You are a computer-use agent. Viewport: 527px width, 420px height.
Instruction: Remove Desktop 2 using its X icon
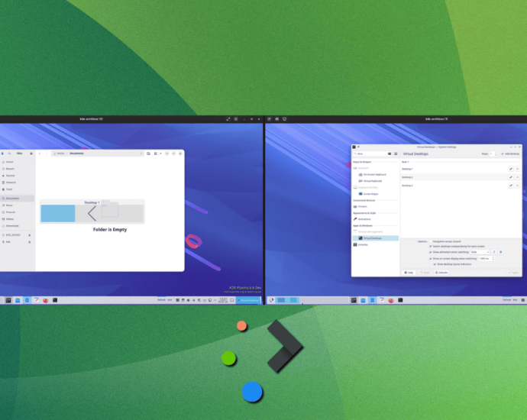click(x=518, y=177)
